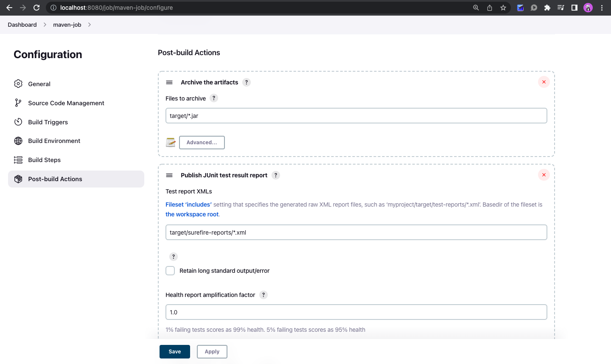
Task: Expand Advanced options for artifact archiving
Action: point(202,142)
